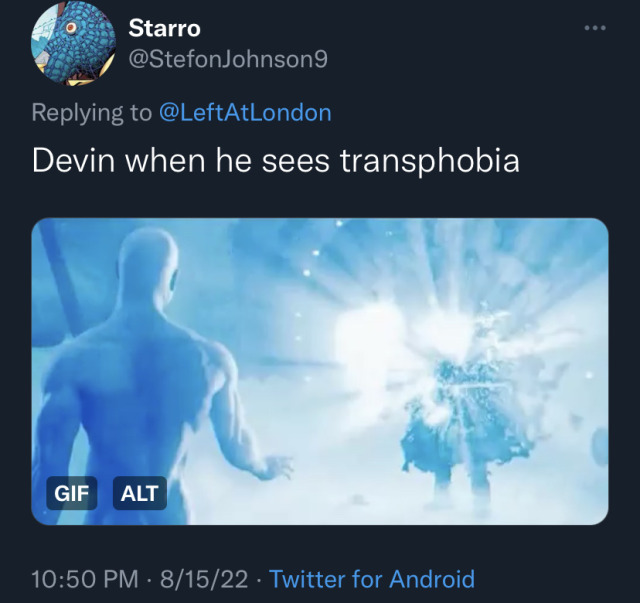640x603 pixels.
Task: Click the GIF badge on the media
Action: (72, 493)
